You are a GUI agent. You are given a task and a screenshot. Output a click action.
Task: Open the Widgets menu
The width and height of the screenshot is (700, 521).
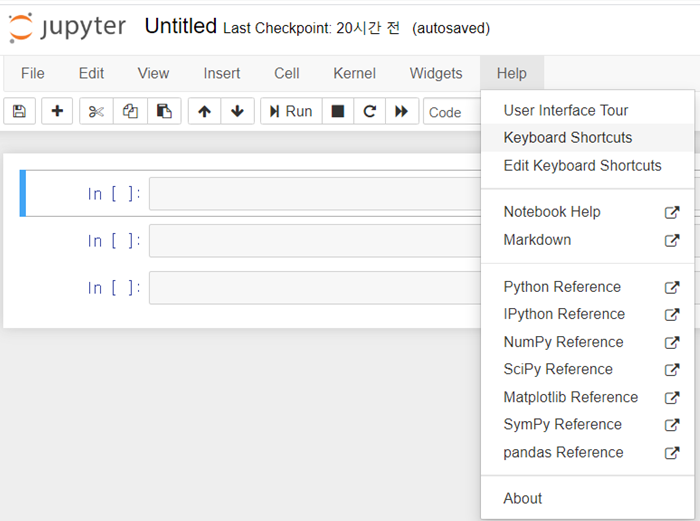(436, 73)
